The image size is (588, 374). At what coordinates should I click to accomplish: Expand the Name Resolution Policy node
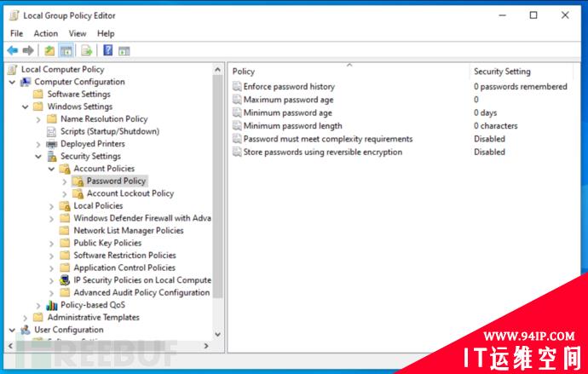pyautogui.click(x=38, y=119)
